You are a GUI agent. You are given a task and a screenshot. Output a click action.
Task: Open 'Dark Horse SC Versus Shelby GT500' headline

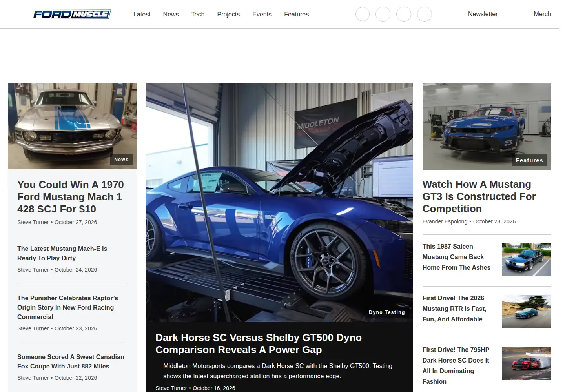pyautogui.click(x=259, y=344)
